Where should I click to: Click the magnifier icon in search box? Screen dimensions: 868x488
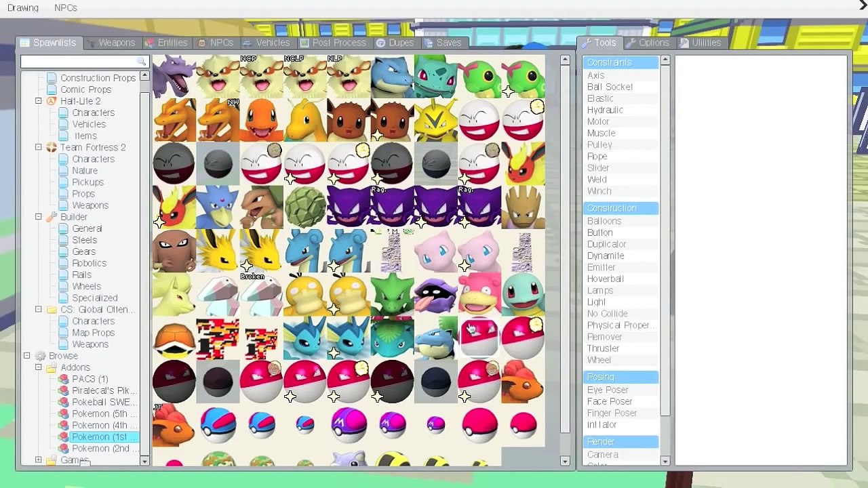point(141,62)
